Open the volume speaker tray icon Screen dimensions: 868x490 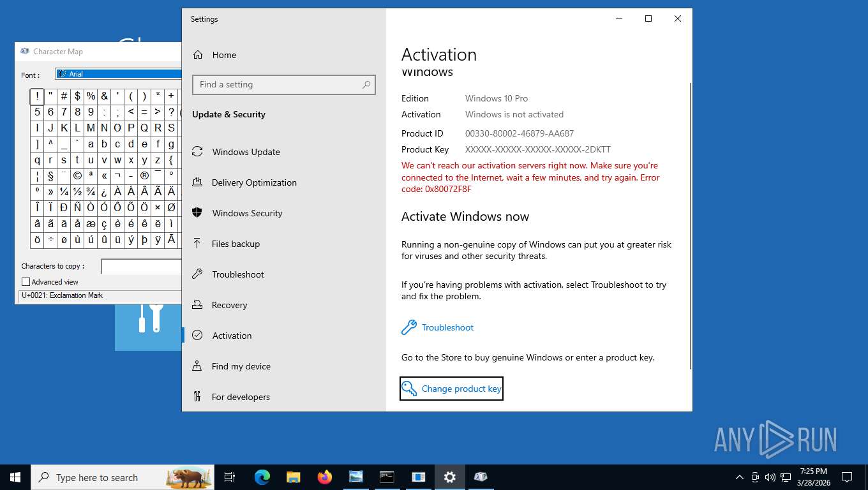[x=770, y=477]
